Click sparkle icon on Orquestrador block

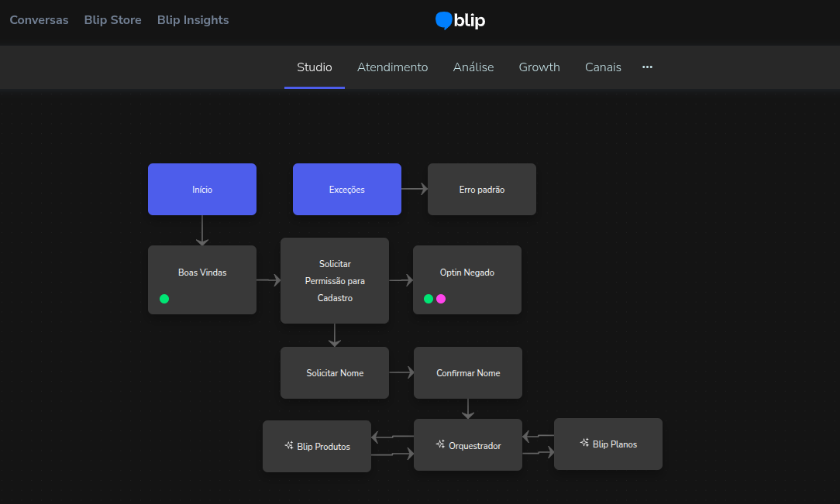pyautogui.click(x=440, y=445)
